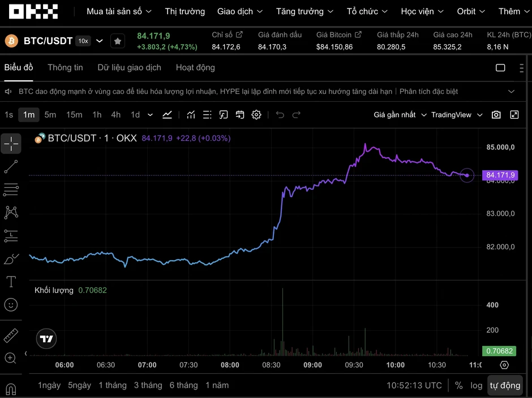Open the line chart type selector
The image size is (532, 398).
167,115
